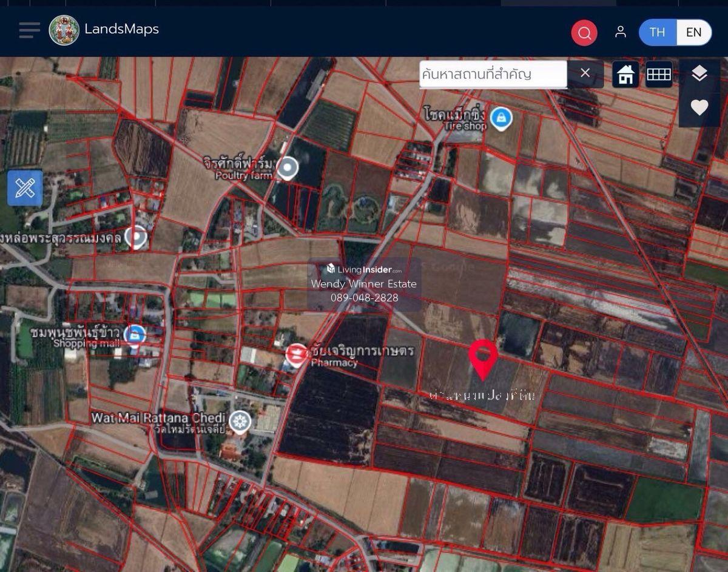Click the Shopping mall blue marker
The image size is (728, 572).
135,334
